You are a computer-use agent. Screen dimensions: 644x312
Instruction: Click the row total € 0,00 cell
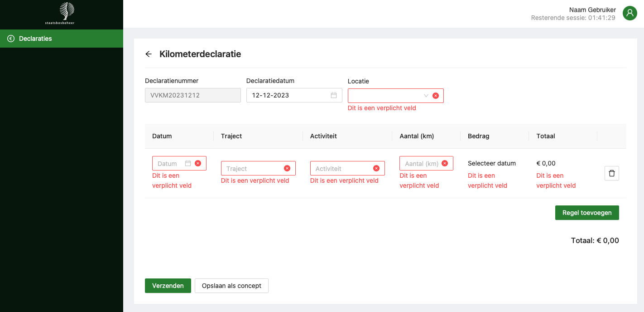546,163
